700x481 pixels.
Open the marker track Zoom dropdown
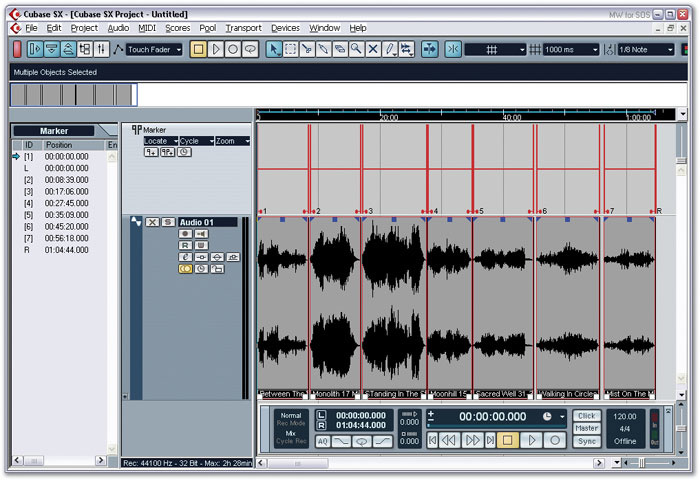click(232, 141)
